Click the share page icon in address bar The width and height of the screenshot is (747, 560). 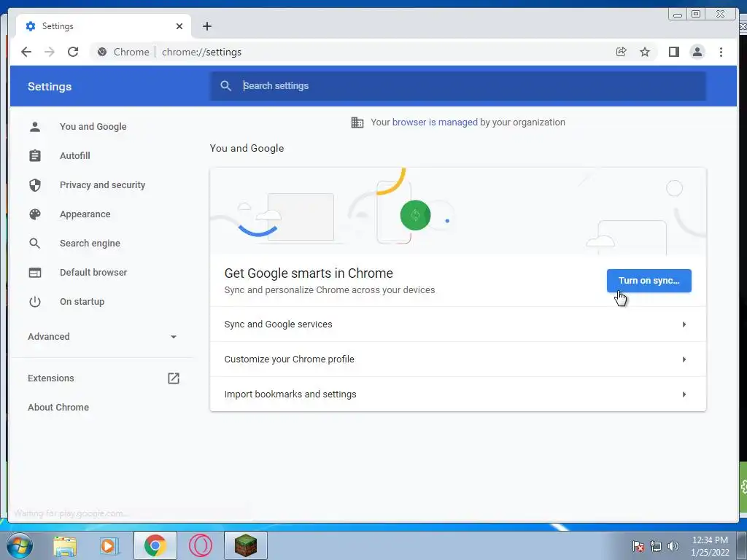[x=622, y=52]
